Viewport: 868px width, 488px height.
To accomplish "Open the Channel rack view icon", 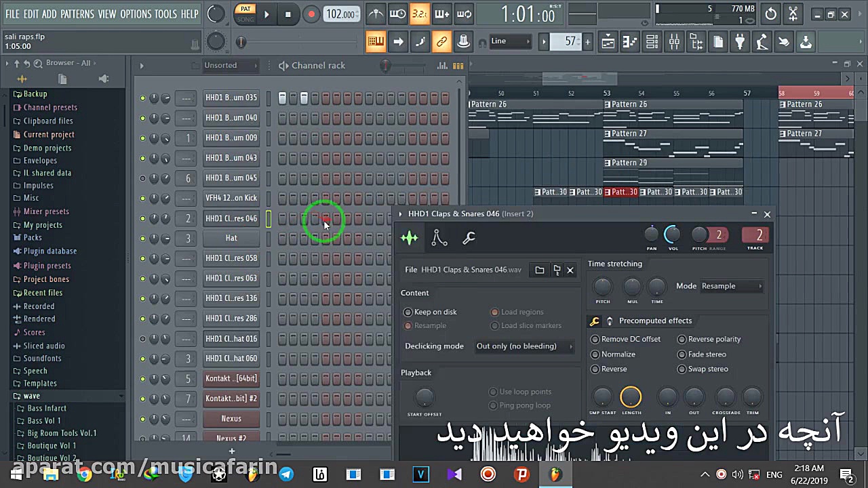I will tap(652, 42).
